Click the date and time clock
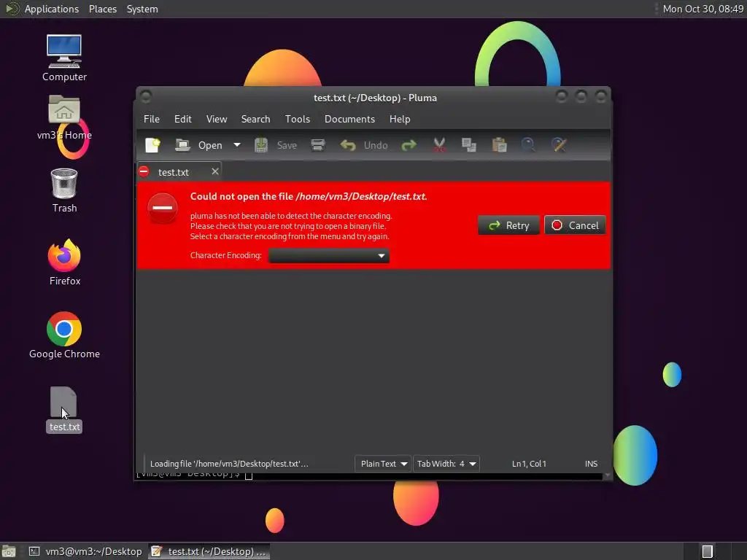Image resolution: width=747 pixels, height=560 pixels. tap(703, 9)
